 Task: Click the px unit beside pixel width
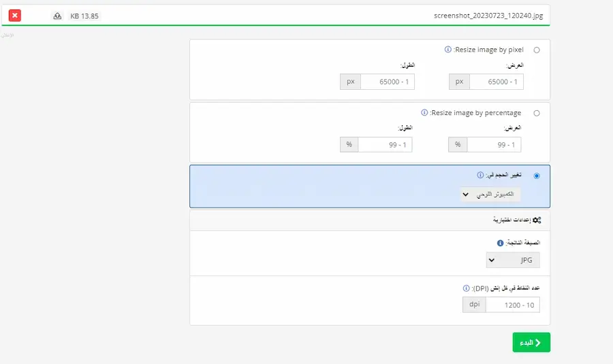459,82
